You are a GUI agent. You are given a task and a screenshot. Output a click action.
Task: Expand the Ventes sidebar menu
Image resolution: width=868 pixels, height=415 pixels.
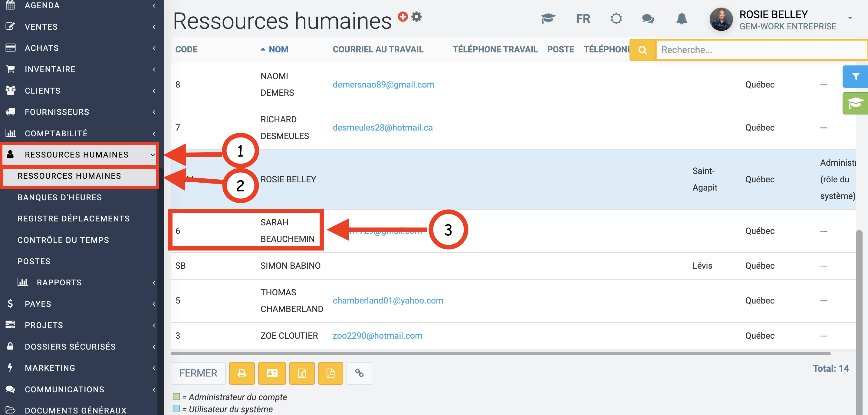click(41, 27)
